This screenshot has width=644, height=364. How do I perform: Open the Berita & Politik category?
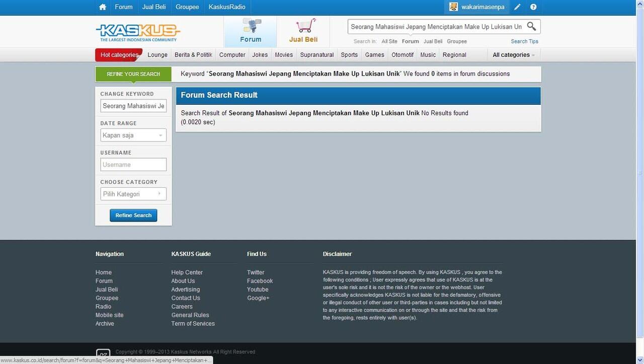[x=194, y=55]
